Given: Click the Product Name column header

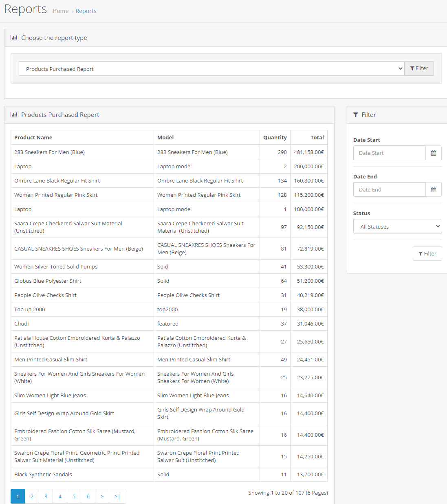Looking at the screenshot, I should click(33, 137).
